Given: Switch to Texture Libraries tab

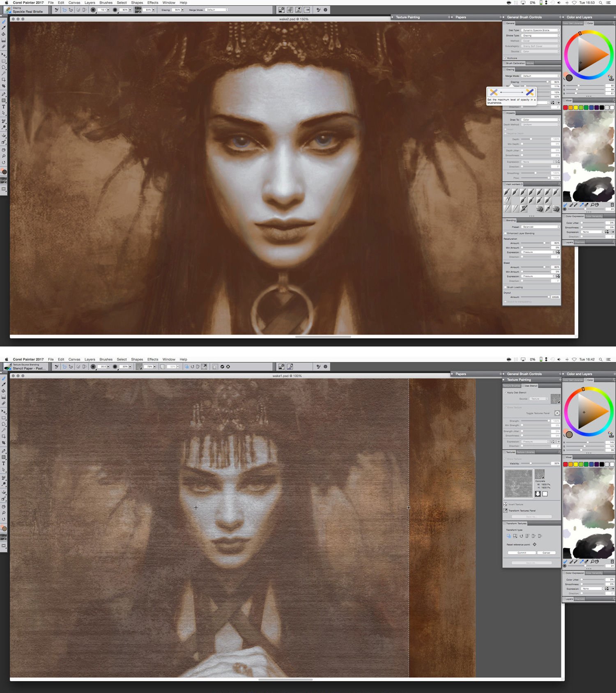Looking at the screenshot, I should tap(526, 452).
